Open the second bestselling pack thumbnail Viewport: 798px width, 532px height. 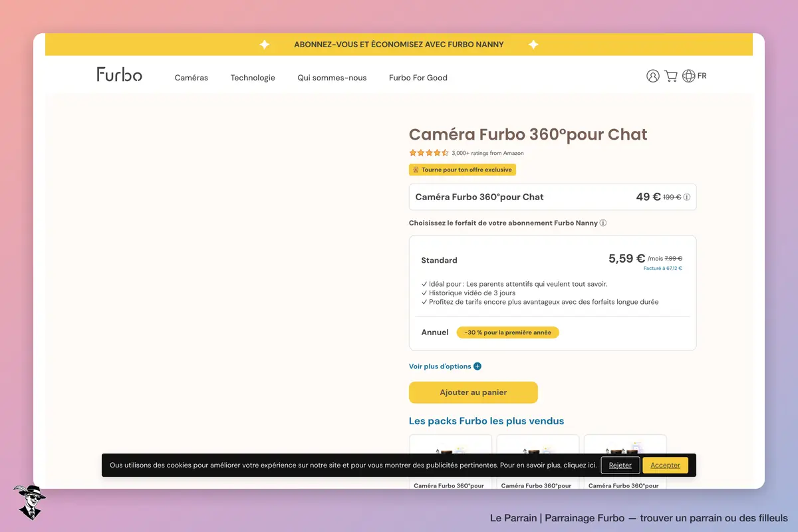point(538,462)
